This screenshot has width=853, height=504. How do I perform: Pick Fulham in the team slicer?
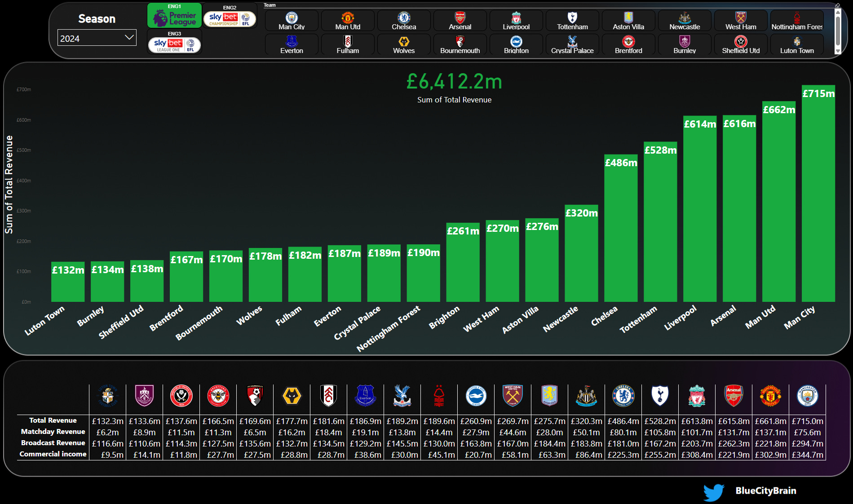point(348,44)
